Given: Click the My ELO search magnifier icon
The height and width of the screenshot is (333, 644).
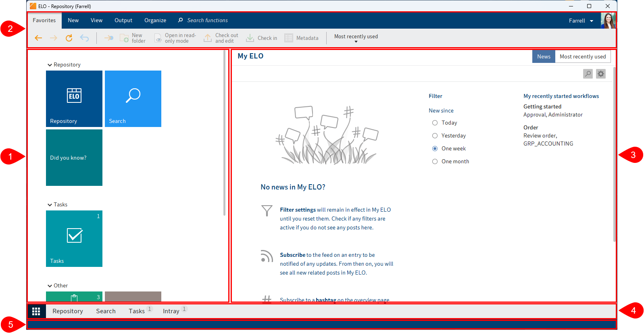Looking at the screenshot, I should coord(588,74).
